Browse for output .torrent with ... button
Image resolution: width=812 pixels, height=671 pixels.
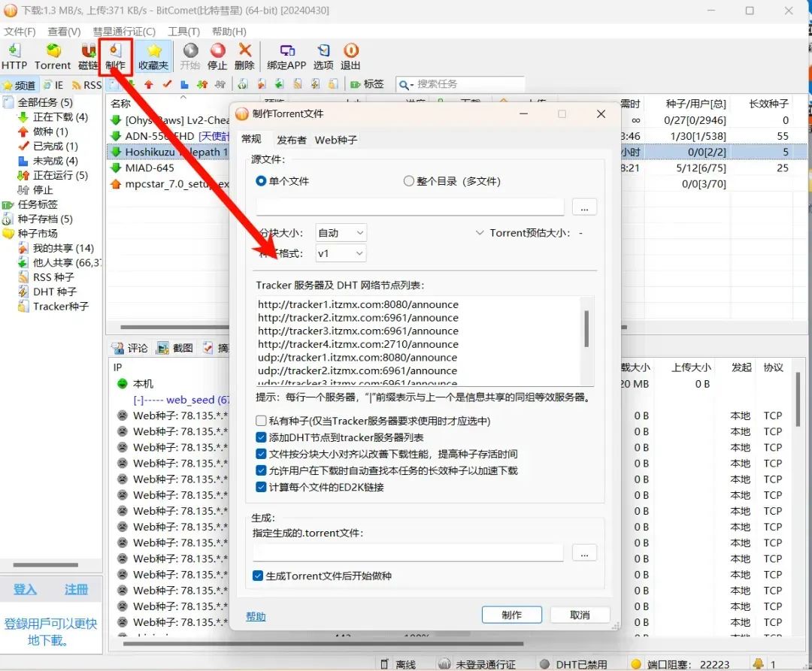(x=584, y=552)
